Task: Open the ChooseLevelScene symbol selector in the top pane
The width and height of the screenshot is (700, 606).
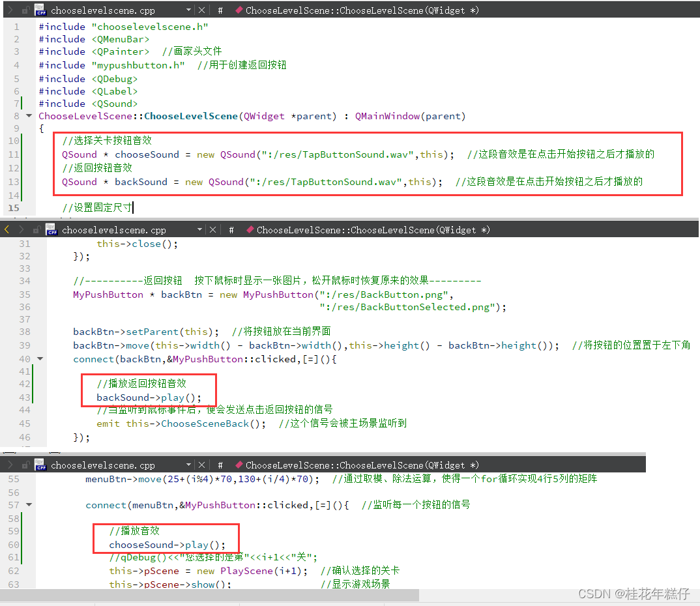Action: (x=362, y=10)
